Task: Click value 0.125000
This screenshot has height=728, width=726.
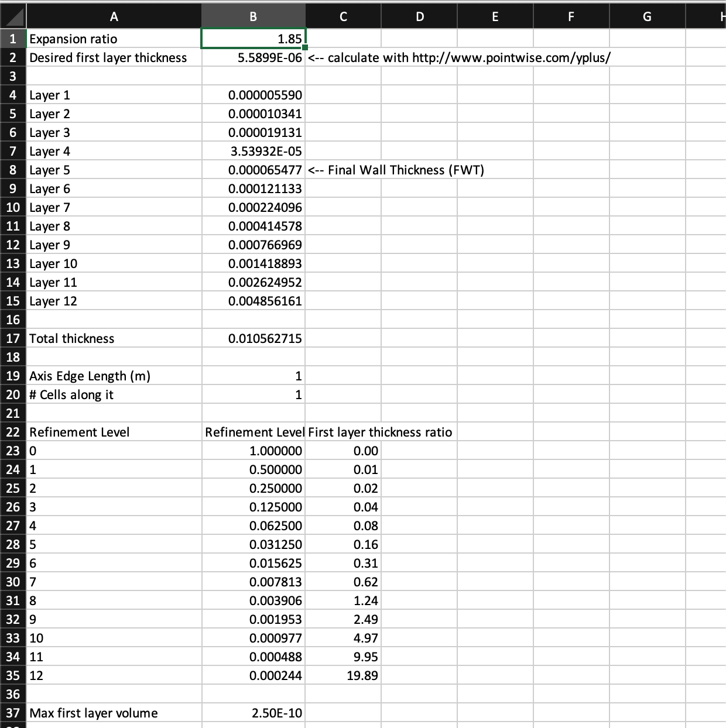Action: point(254,507)
